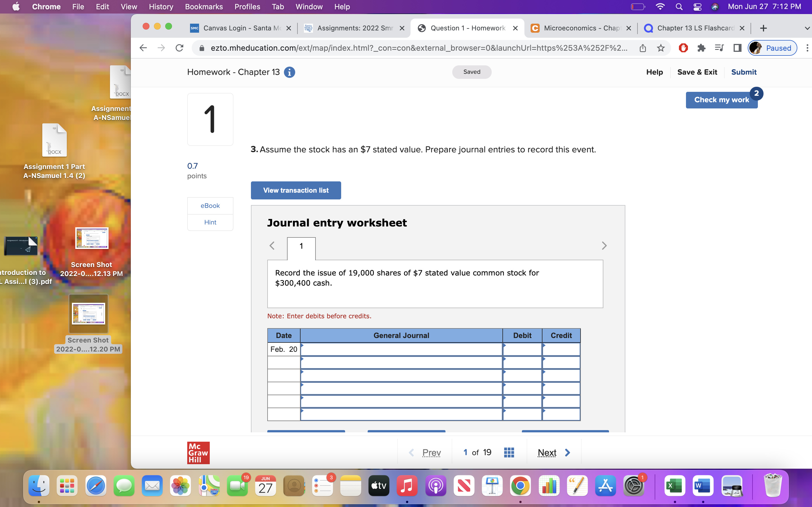Open the History menu
Image resolution: width=812 pixels, height=507 pixels.
tap(161, 6)
